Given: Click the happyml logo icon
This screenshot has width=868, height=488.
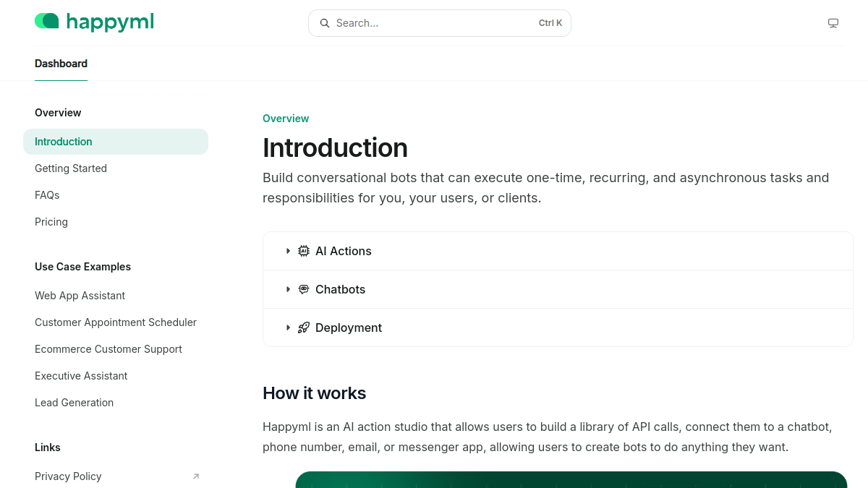Looking at the screenshot, I should click(47, 21).
